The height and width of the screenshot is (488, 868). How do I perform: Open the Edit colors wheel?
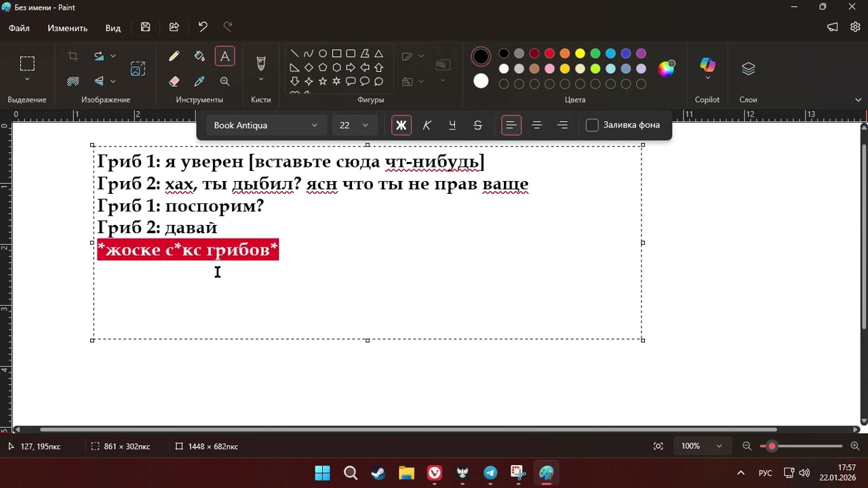coord(667,68)
